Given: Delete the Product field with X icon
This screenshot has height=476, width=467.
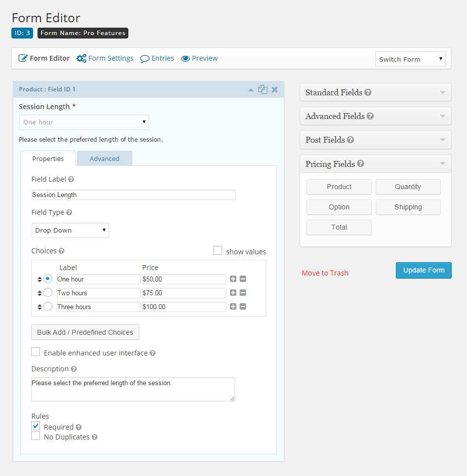Looking at the screenshot, I should point(274,89).
